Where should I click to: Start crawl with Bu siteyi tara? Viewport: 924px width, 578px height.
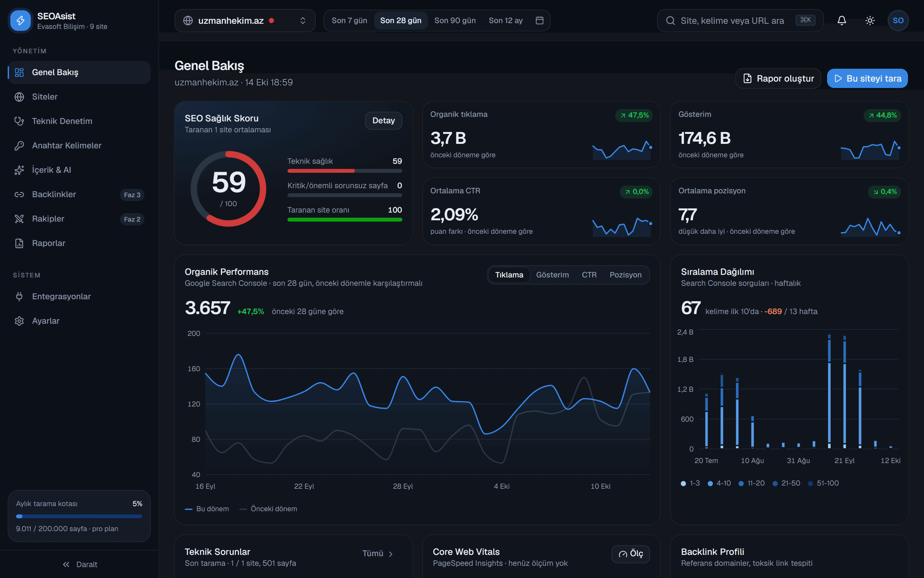click(868, 78)
